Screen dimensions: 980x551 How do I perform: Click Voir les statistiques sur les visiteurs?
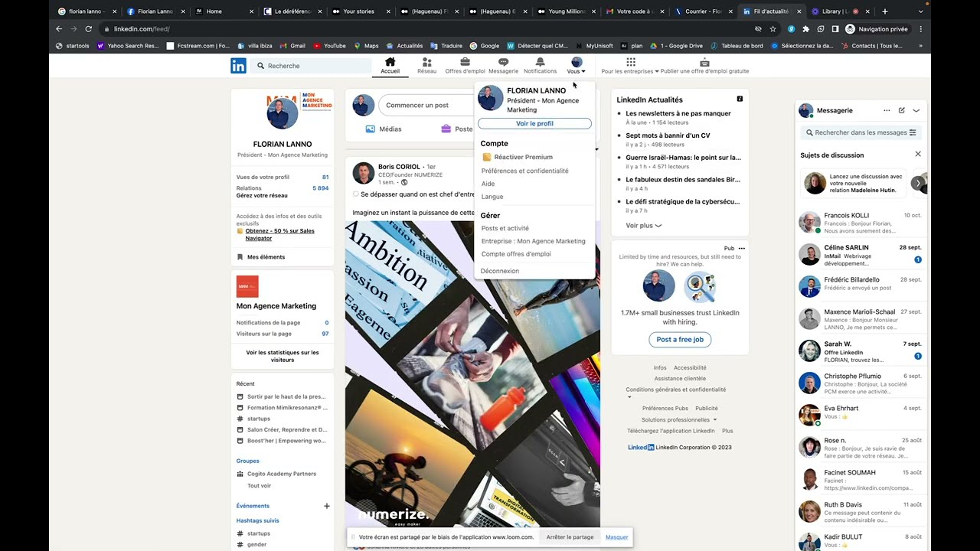click(x=283, y=356)
